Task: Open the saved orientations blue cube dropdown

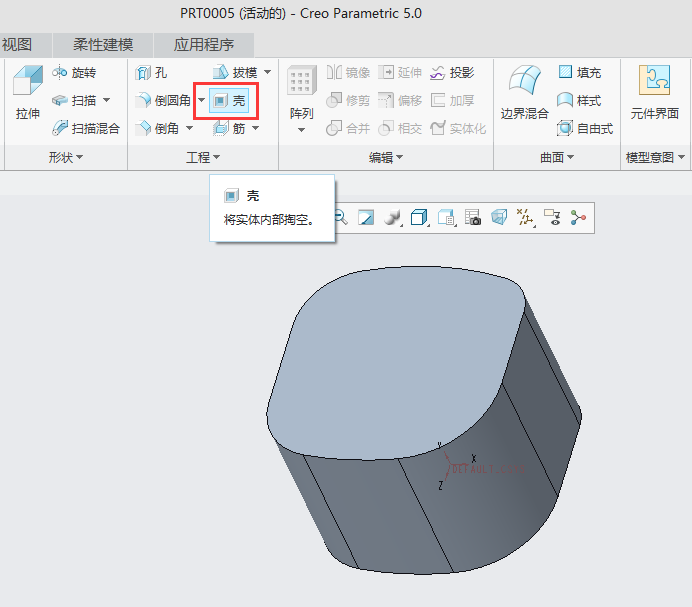Action: tap(419, 218)
